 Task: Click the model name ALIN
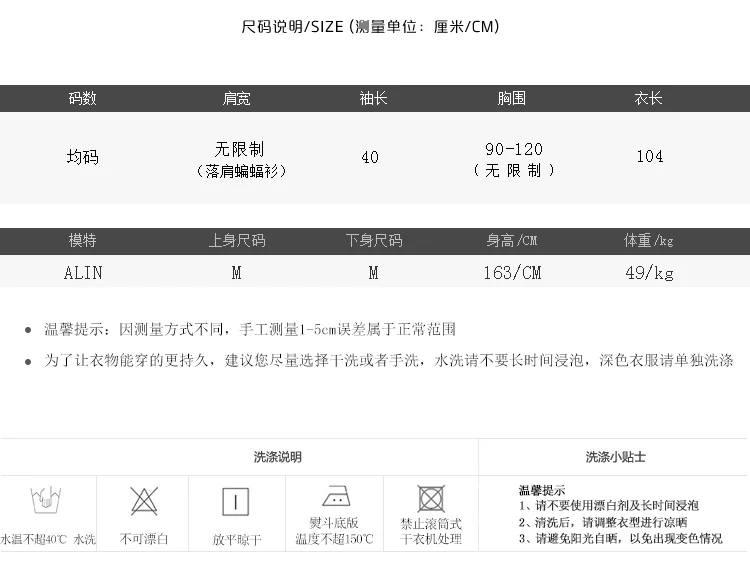pyautogui.click(x=83, y=273)
